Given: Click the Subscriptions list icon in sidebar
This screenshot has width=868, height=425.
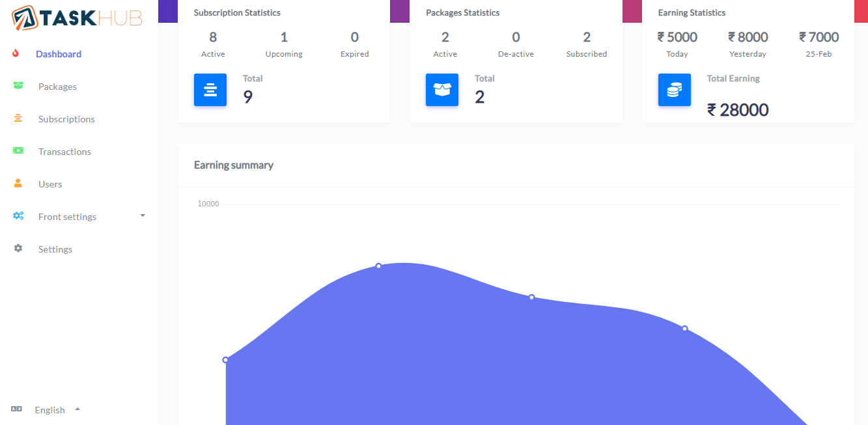Looking at the screenshot, I should 18,118.
